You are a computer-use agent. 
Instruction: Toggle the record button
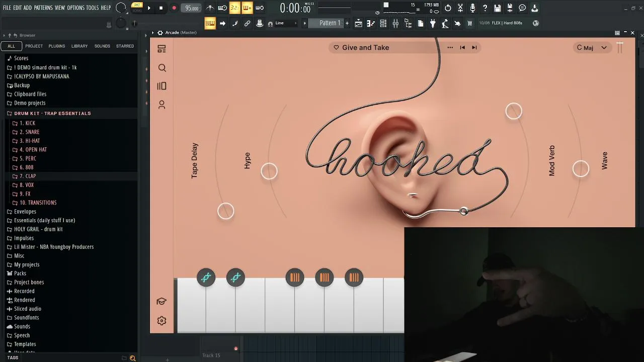click(x=174, y=8)
